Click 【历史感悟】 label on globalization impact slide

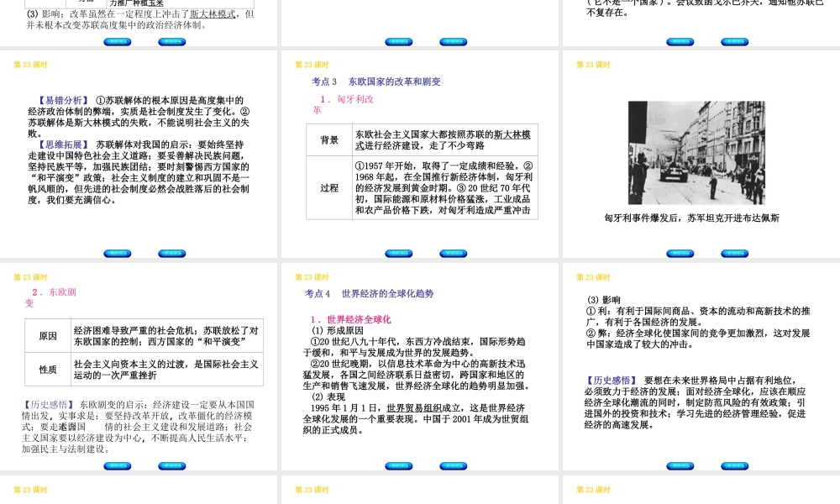612,381
